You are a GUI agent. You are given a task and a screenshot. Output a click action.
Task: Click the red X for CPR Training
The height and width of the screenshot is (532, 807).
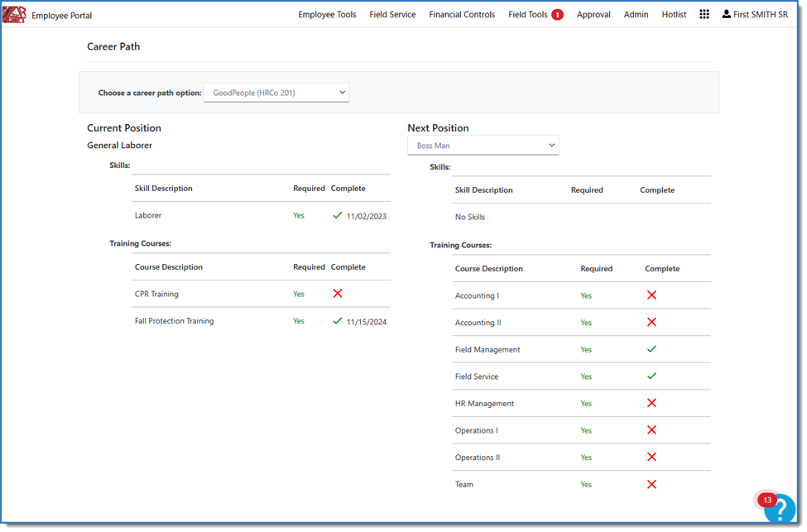pyautogui.click(x=337, y=294)
